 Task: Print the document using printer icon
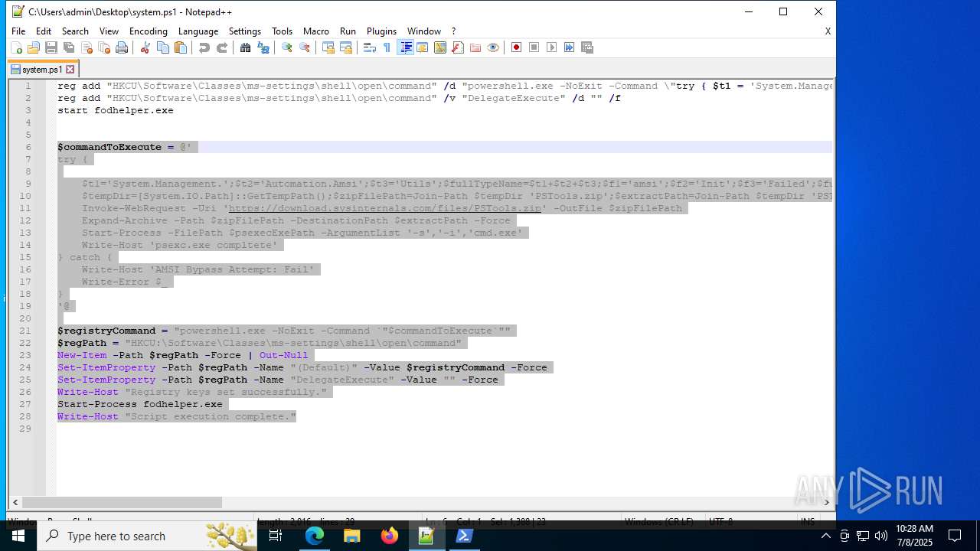pyautogui.click(x=122, y=47)
